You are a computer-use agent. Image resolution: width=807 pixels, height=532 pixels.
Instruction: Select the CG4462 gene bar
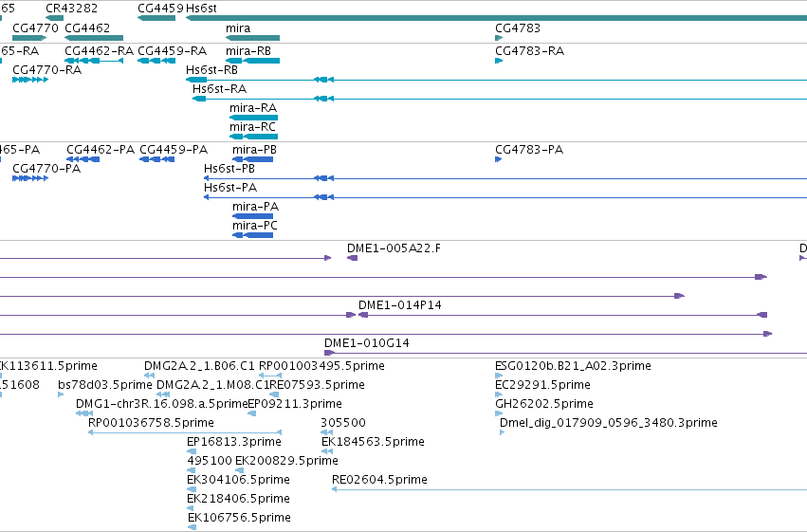(94, 38)
